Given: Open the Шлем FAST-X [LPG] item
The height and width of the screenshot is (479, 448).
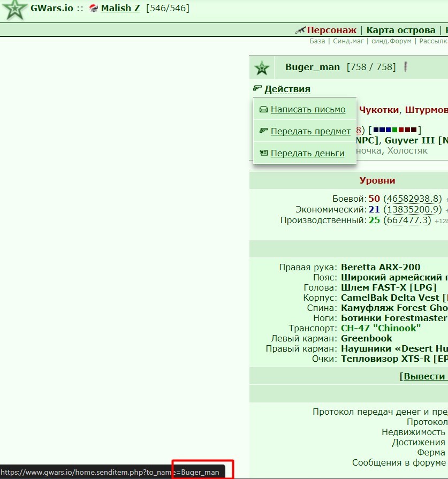Looking at the screenshot, I should coord(389,287).
